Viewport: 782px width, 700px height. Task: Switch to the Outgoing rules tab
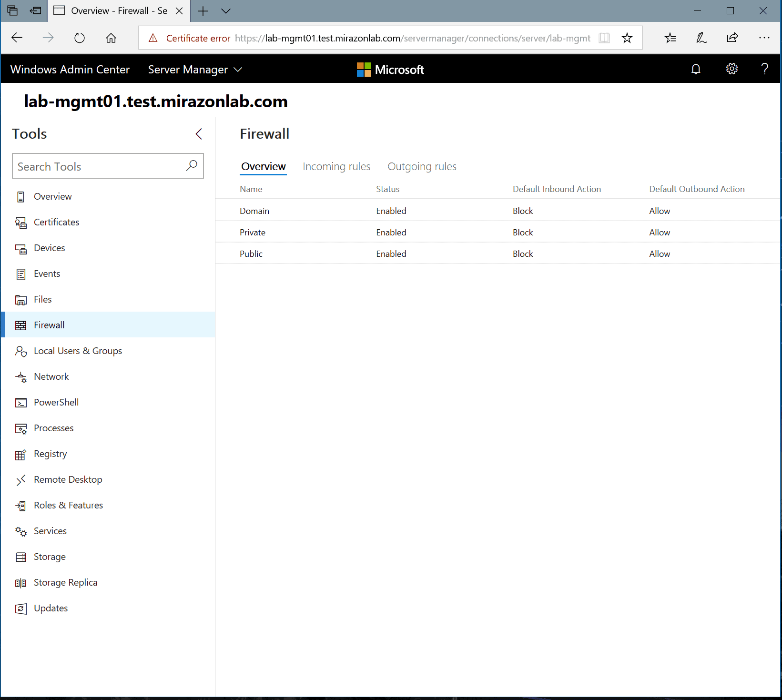[x=422, y=166]
